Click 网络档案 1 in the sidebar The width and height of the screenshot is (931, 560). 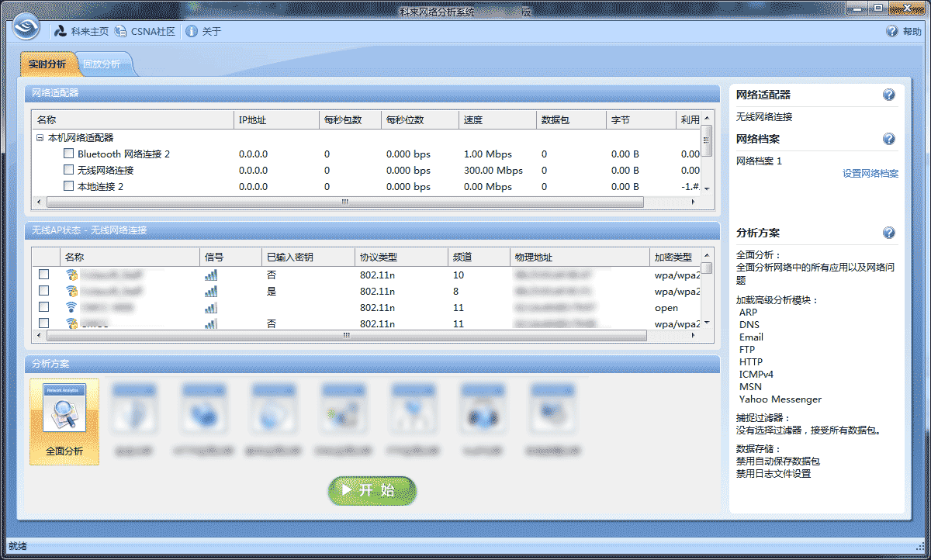point(760,161)
